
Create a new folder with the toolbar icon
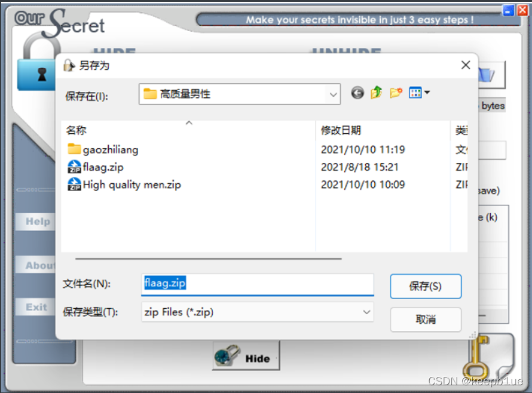coord(396,93)
